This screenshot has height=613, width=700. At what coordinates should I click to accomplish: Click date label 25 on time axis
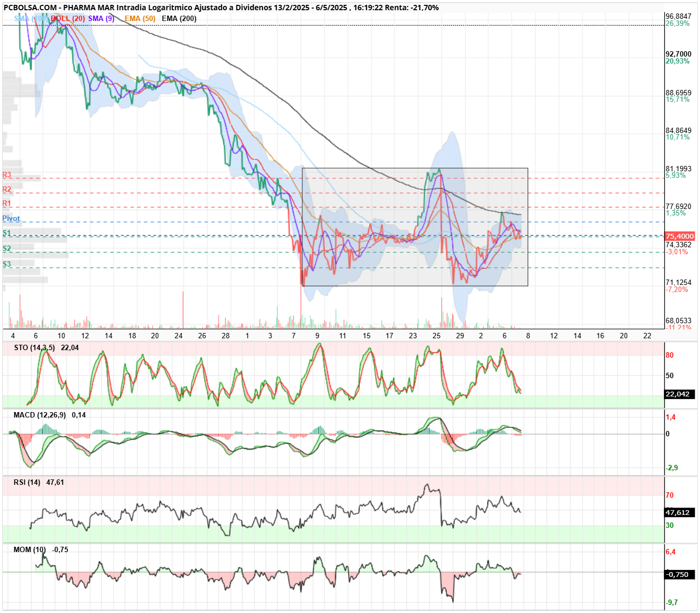436,336
